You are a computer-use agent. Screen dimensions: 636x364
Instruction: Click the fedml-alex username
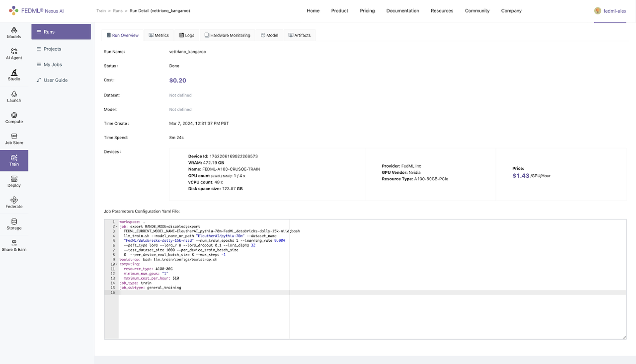[615, 11]
